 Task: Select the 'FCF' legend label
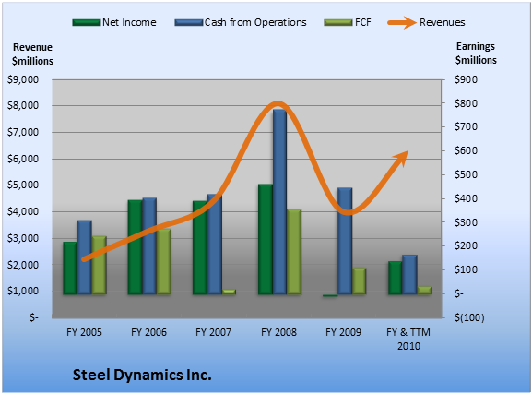[363, 22]
